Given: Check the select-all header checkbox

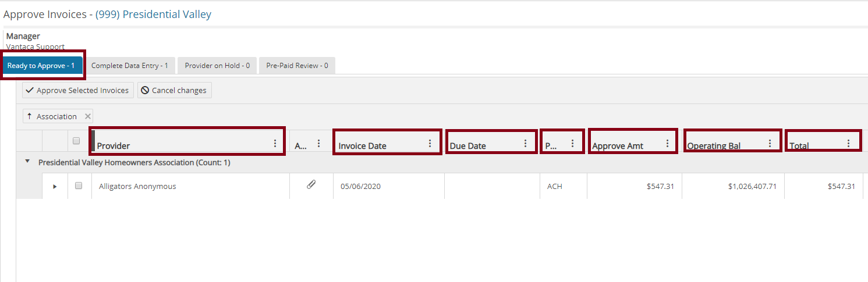Looking at the screenshot, I should (76, 141).
